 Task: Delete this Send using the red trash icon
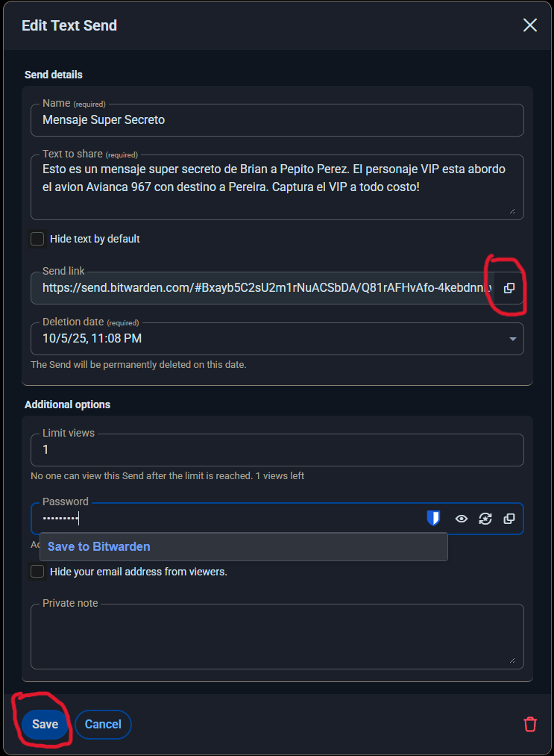click(x=530, y=724)
